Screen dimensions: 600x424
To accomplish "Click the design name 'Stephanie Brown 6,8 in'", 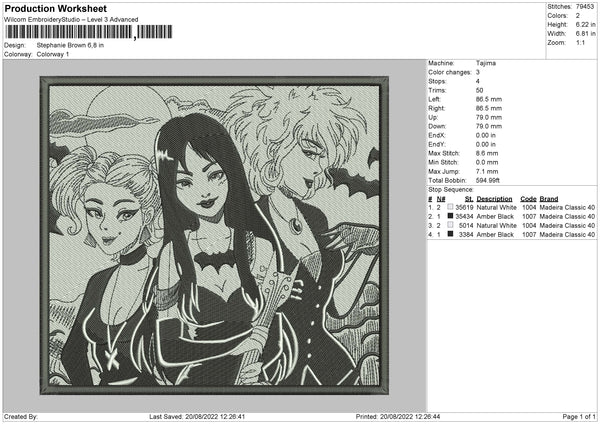I will tap(70, 45).
